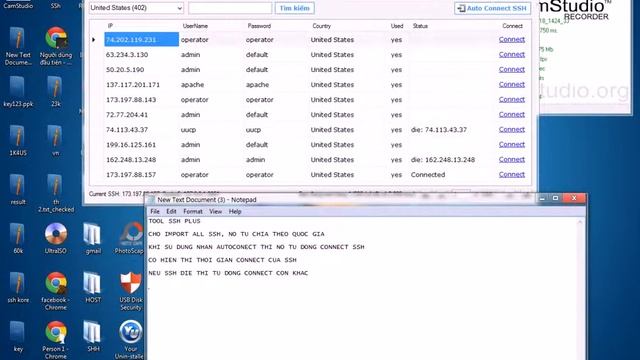Launch USB Disk Security from desktop
Image resolution: width=640 pixels, height=360 pixels.
[x=131, y=291]
